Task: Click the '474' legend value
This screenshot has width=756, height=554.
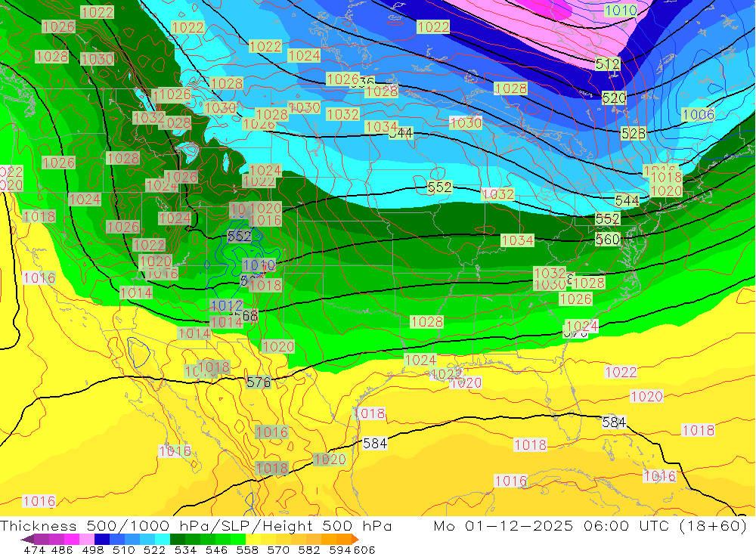Action: pyautogui.click(x=33, y=549)
